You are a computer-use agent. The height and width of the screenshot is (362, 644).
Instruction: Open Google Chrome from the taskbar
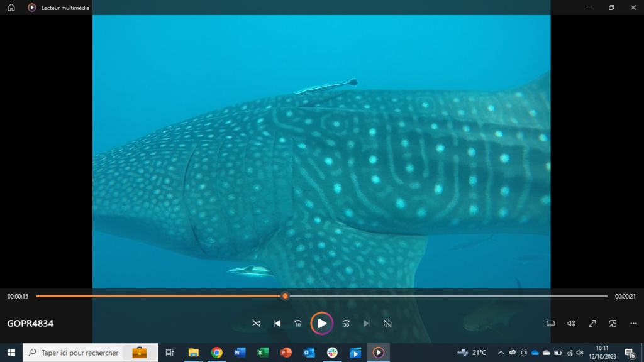click(x=217, y=353)
